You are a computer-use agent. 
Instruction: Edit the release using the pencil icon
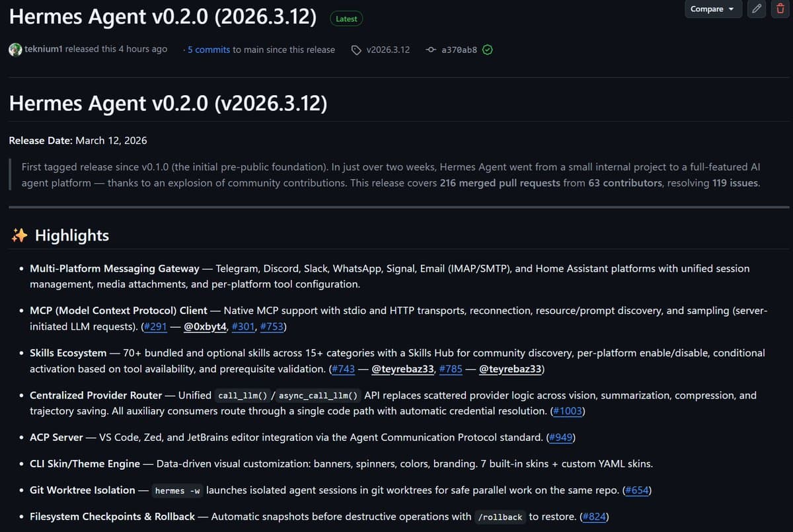click(756, 9)
